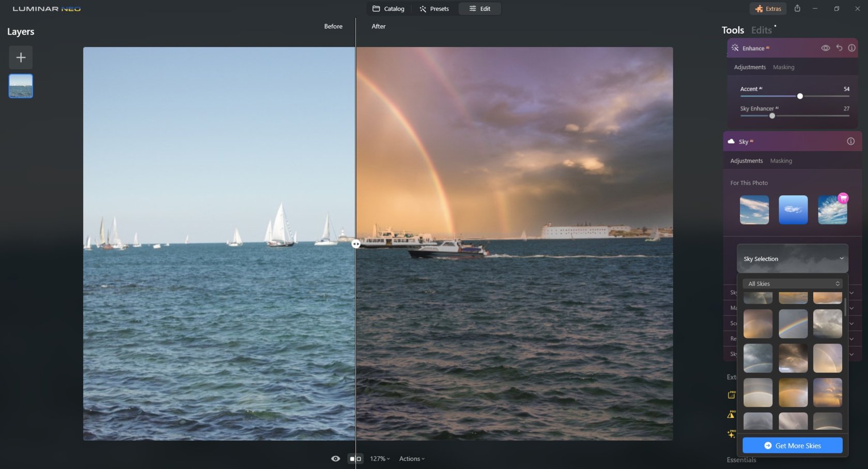Switch the before/after comparison mode toggle
The image size is (868, 469).
pos(355,458)
